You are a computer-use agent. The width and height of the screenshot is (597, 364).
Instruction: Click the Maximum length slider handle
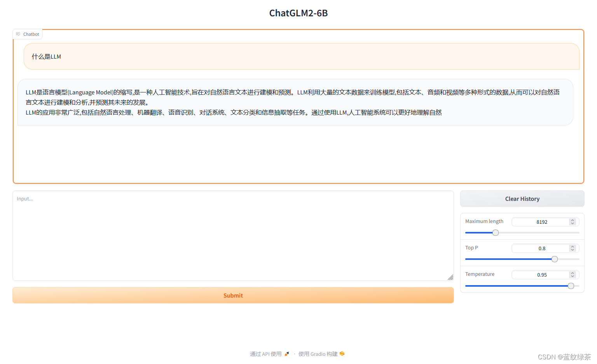pos(496,233)
